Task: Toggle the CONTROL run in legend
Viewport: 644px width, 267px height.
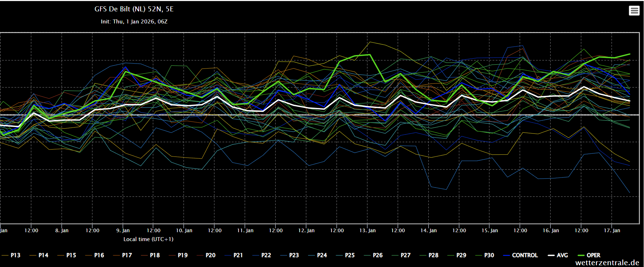Action: coord(521,255)
